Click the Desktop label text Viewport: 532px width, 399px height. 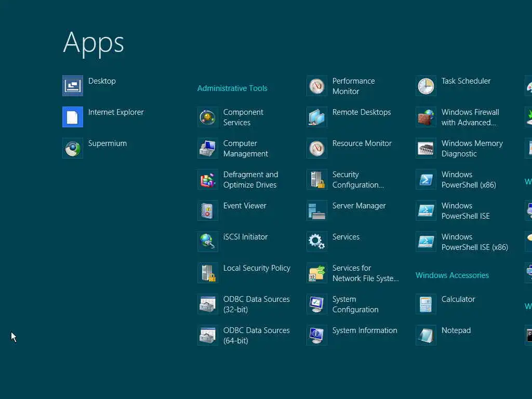(102, 81)
